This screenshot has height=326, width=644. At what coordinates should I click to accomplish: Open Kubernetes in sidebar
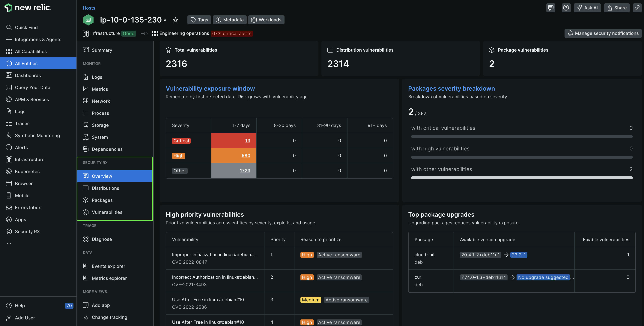pyautogui.click(x=38, y=171)
